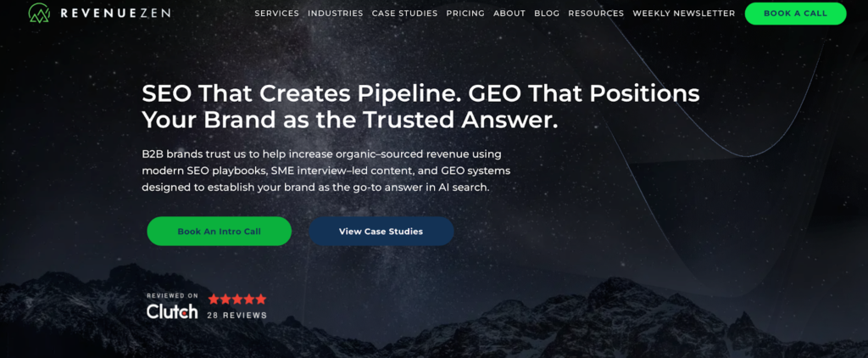
Task: Open the Pricing page
Action: (465, 14)
